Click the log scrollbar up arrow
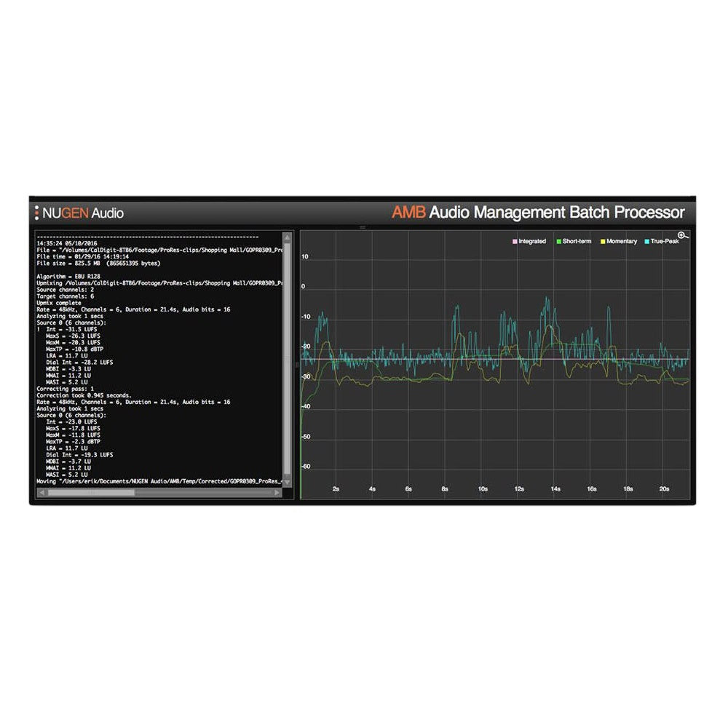Image resolution: width=728 pixels, height=728 pixels. tap(288, 238)
